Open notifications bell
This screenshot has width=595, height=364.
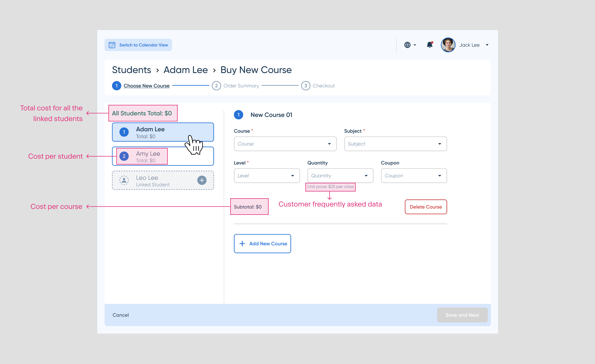pos(430,45)
